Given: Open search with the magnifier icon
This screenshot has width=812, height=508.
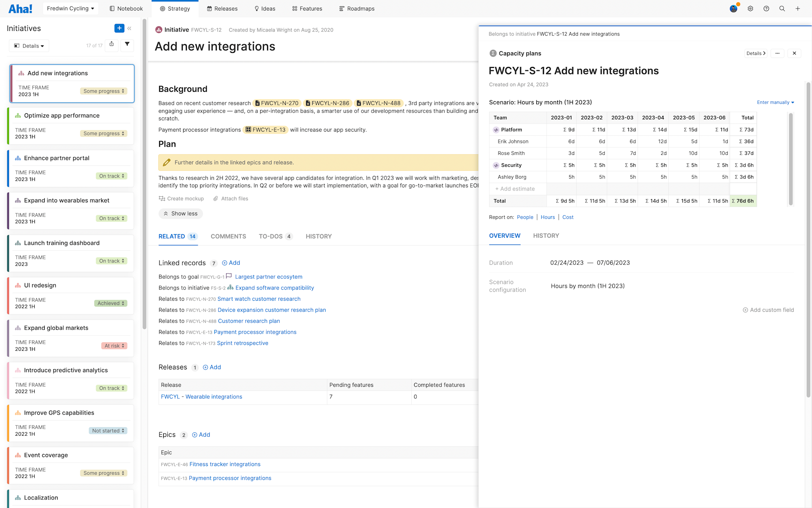Looking at the screenshot, I should (782, 9).
